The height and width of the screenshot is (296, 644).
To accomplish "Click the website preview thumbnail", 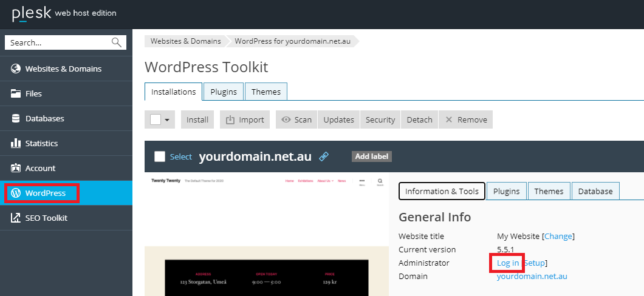I will coord(267,234).
